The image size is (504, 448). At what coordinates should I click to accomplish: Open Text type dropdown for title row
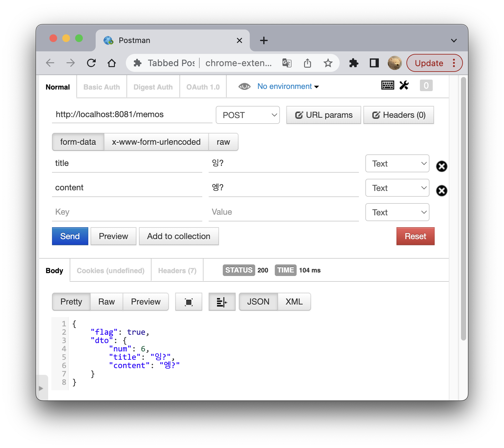[397, 164]
